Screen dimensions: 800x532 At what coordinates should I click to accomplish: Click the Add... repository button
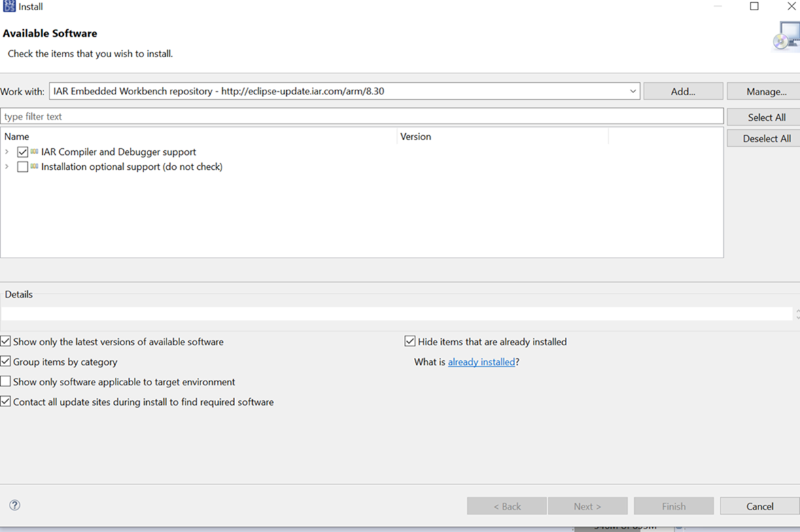683,92
